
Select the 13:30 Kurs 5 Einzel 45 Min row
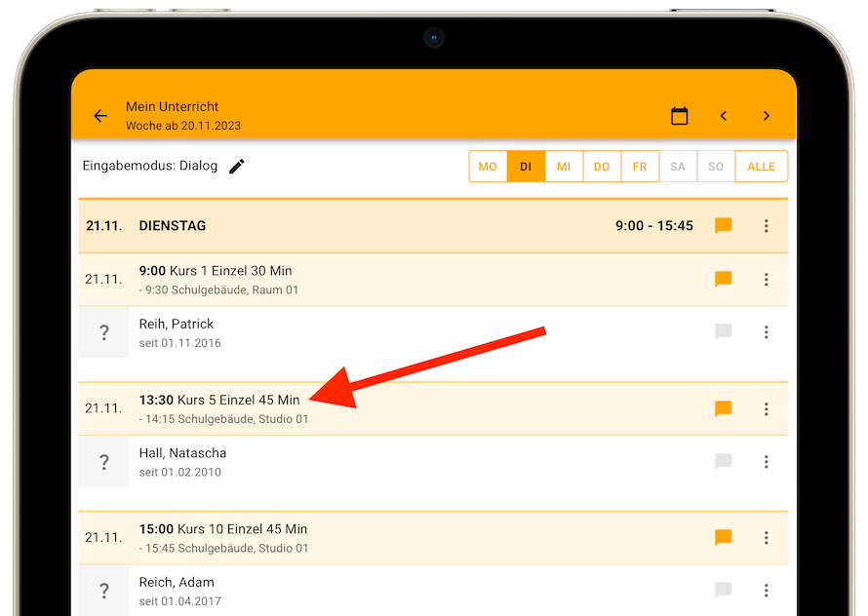tap(433, 409)
